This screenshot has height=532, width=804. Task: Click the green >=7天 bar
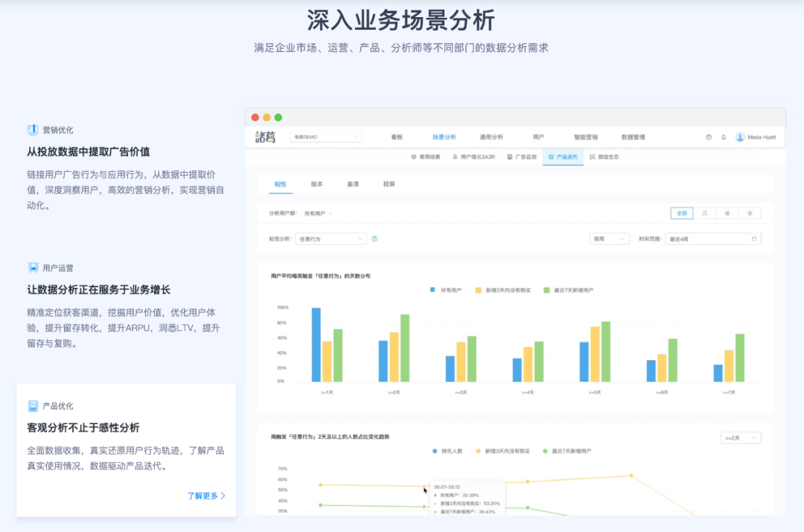tap(740, 358)
